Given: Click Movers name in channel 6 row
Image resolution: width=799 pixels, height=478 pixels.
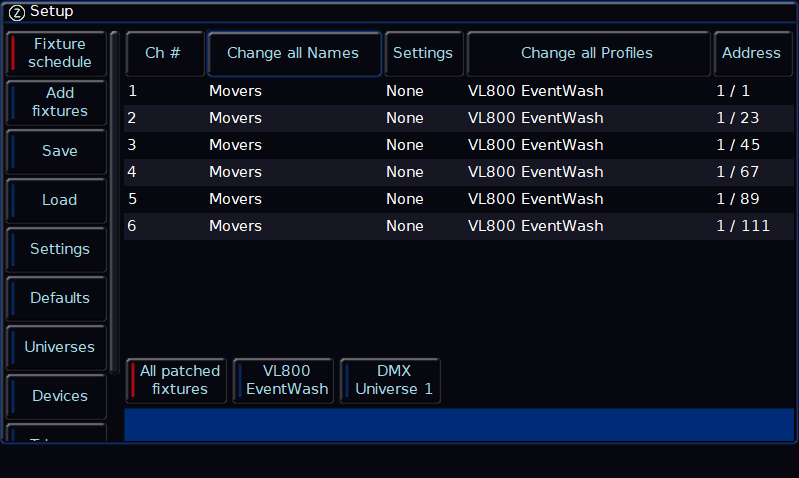Looking at the screenshot, I should (x=235, y=226).
